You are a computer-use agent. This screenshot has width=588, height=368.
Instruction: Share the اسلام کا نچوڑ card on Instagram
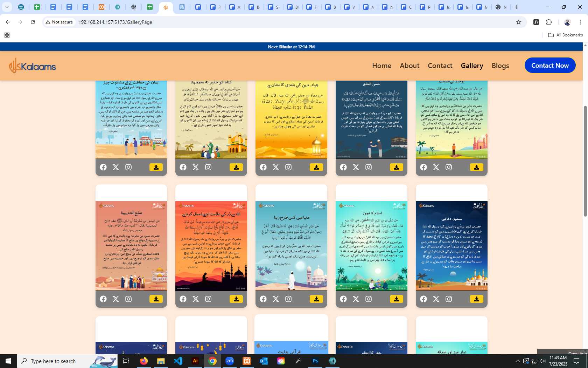(x=369, y=299)
